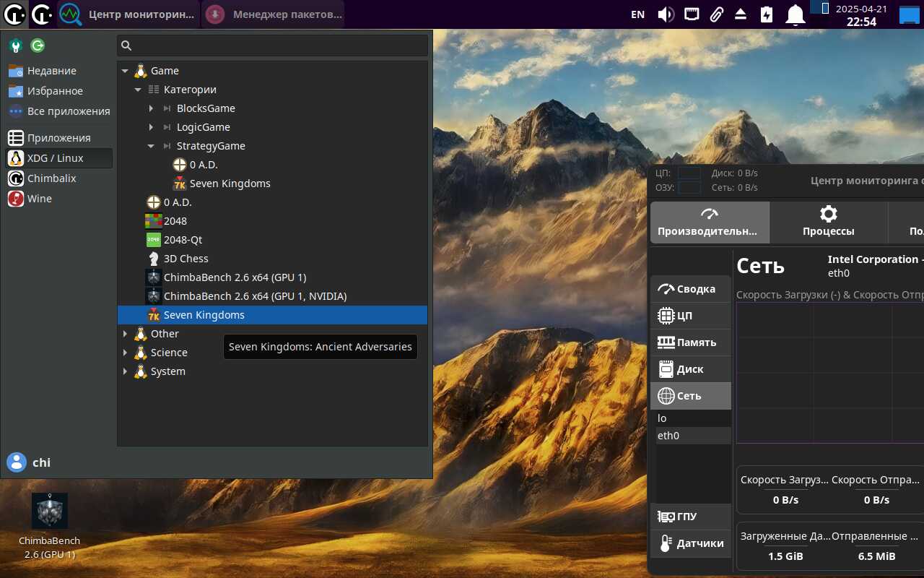Image resolution: width=924 pixels, height=578 pixels.
Task: Focus the application menu search field
Action: tap(273, 46)
